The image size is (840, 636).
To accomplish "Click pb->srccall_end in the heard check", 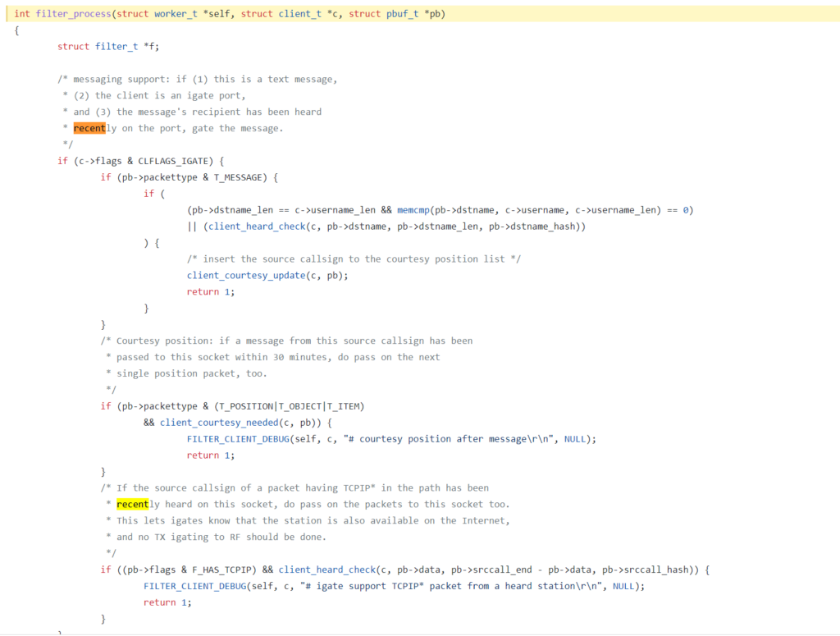I will pyautogui.click(x=491, y=570).
